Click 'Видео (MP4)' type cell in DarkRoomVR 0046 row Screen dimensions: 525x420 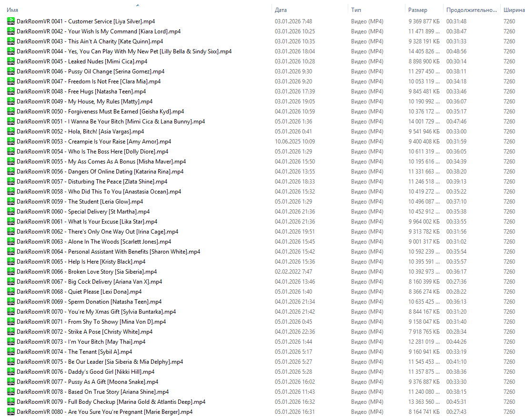367,72
